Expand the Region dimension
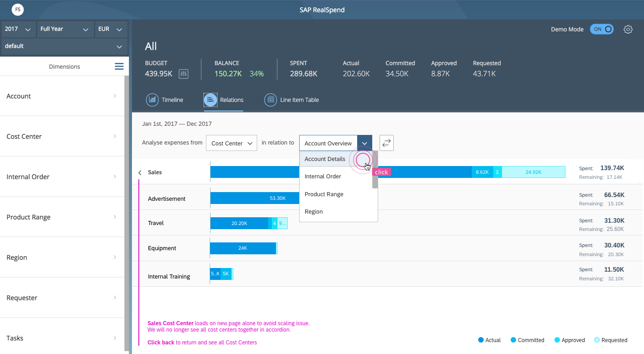The image size is (644, 354). 62,257
